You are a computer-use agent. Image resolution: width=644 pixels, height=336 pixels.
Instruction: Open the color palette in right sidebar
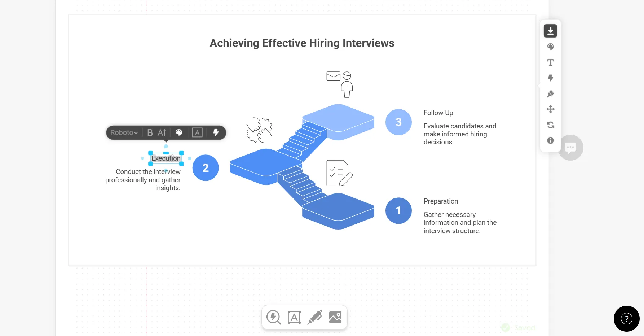click(550, 47)
